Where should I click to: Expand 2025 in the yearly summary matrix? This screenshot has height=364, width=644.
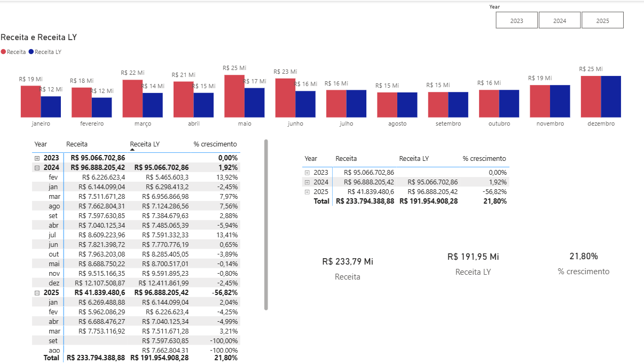(x=307, y=192)
